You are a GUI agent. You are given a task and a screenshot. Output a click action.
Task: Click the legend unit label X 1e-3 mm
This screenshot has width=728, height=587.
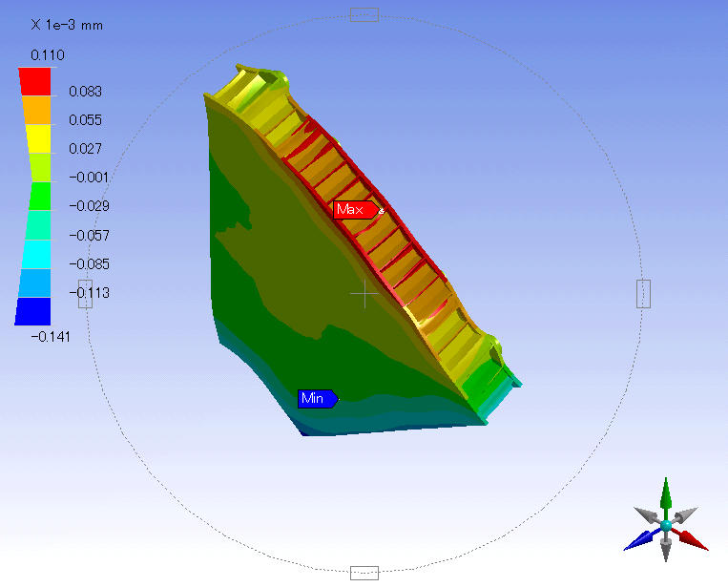67,25
